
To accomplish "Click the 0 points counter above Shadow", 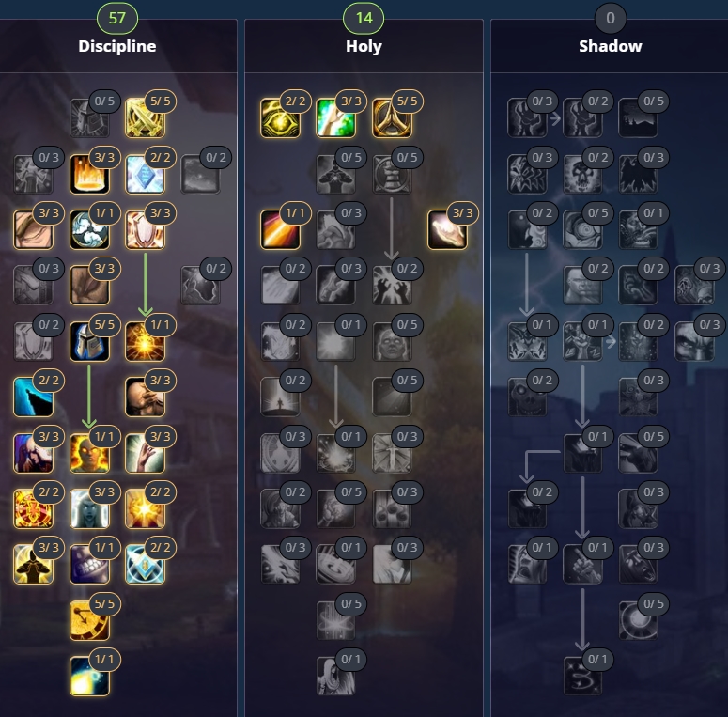I will click(x=610, y=18).
